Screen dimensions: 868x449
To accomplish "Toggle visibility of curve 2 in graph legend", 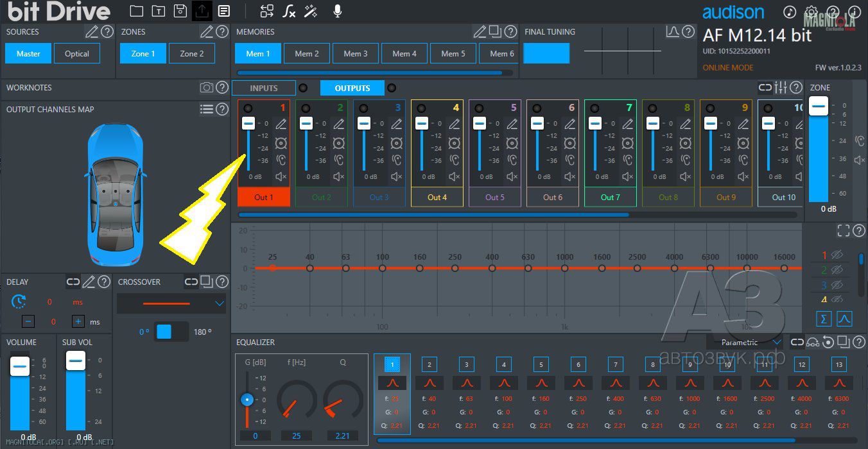I will (837, 270).
